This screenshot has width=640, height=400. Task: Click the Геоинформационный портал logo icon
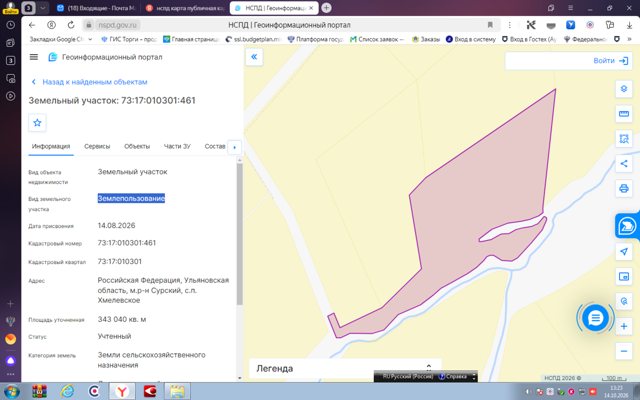pos(53,57)
